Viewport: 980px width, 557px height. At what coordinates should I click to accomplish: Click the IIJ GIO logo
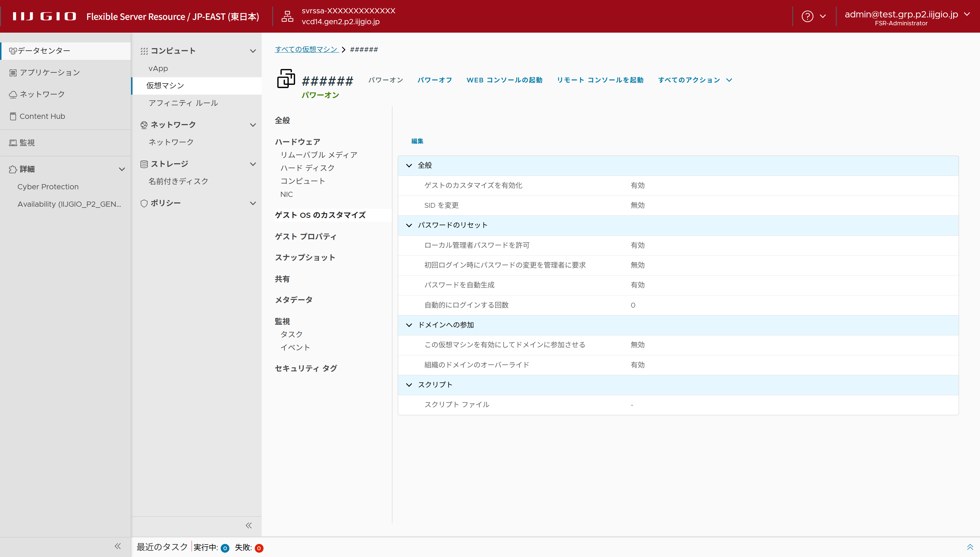coord(44,16)
